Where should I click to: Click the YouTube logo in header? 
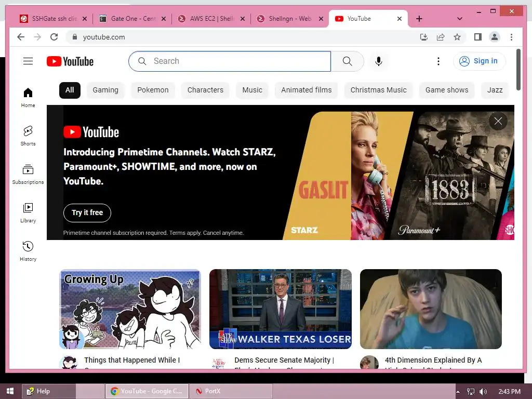(x=70, y=61)
